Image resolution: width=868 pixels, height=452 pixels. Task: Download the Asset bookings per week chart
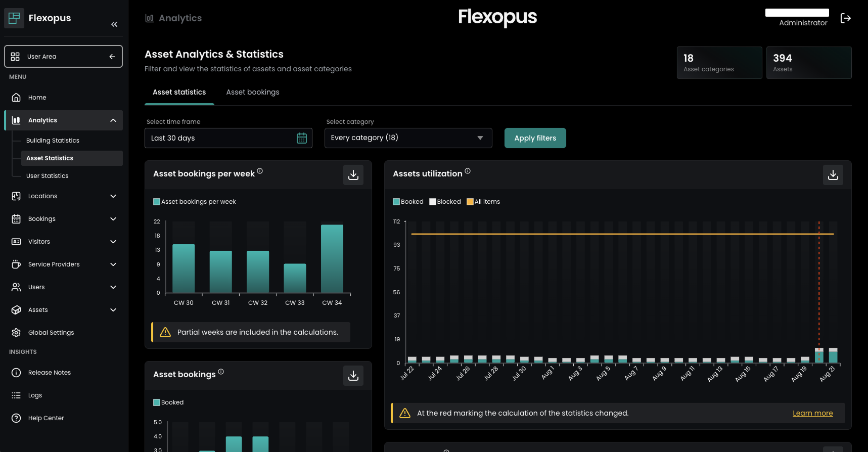point(353,175)
